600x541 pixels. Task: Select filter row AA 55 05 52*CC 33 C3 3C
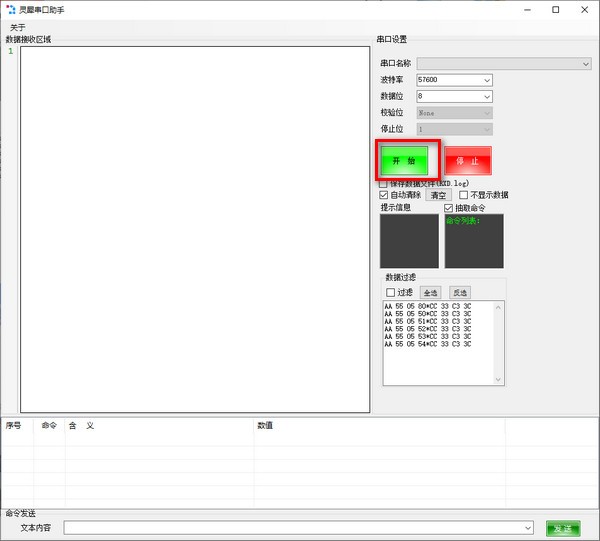pyautogui.click(x=428, y=329)
